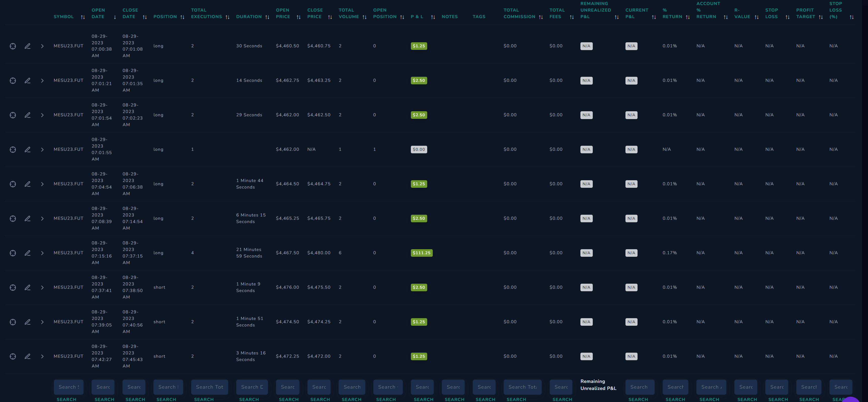Sort by P & L column

tap(433, 17)
